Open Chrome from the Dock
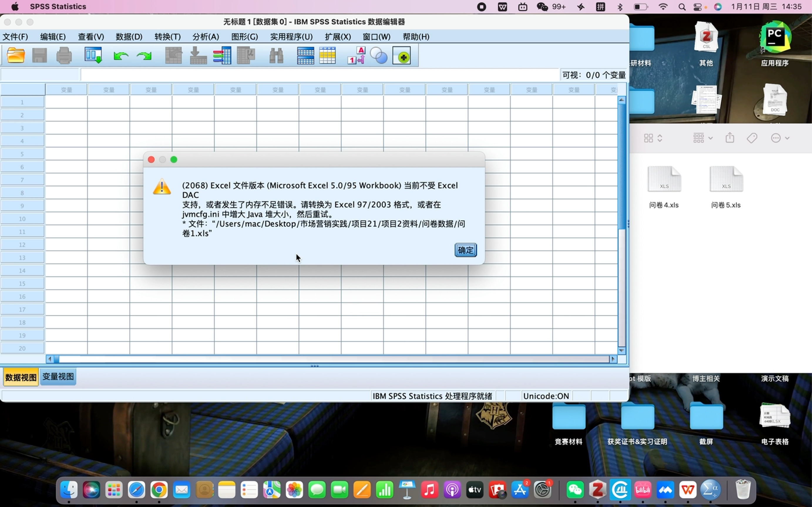 click(159, 490)
